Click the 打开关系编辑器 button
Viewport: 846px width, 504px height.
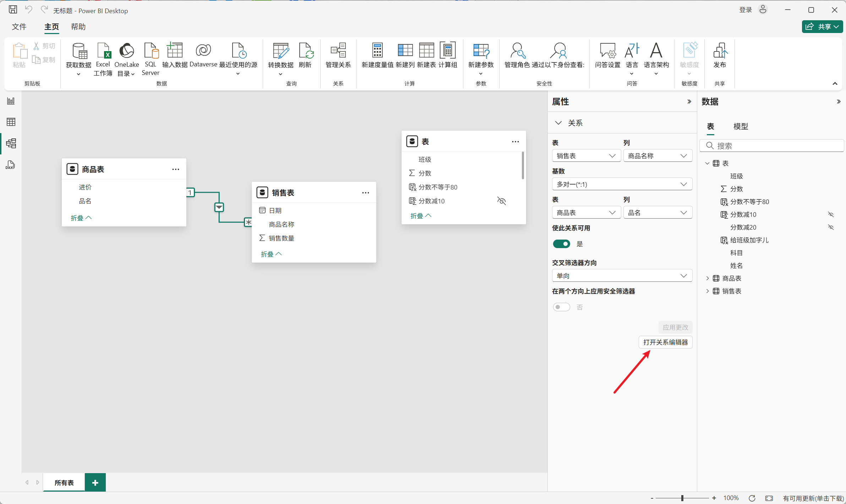(665, 342)
